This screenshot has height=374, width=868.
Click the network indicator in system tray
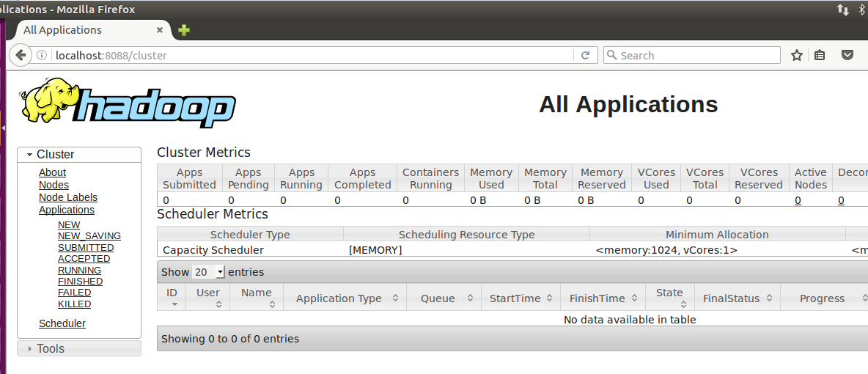(842, 10)
